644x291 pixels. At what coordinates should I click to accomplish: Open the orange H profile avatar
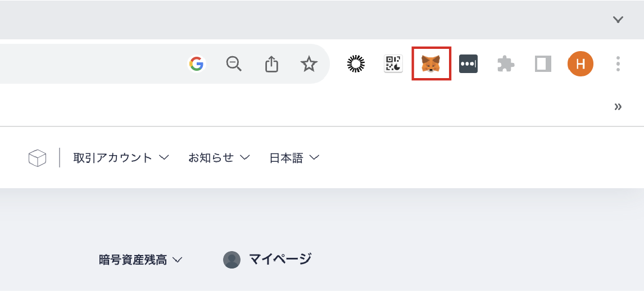[x=580, y=64]
